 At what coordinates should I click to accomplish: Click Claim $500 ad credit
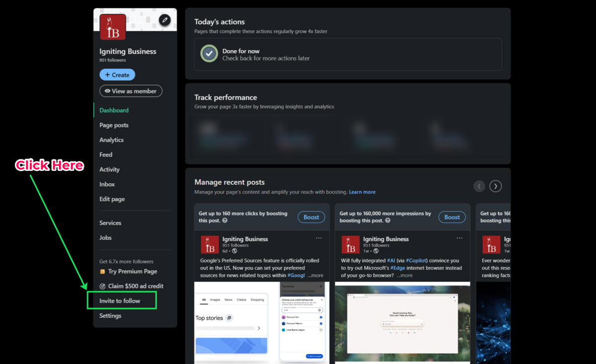[x=131, y=286]
